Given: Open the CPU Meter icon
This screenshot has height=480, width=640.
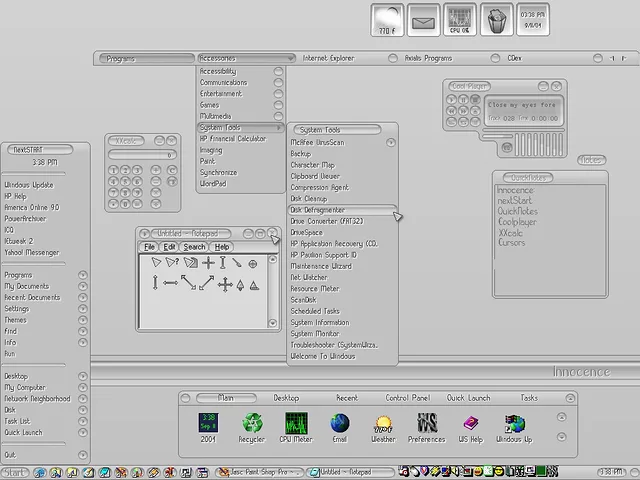Looking at the screenshot, I should pyautogui.click(x=296, y=423).
